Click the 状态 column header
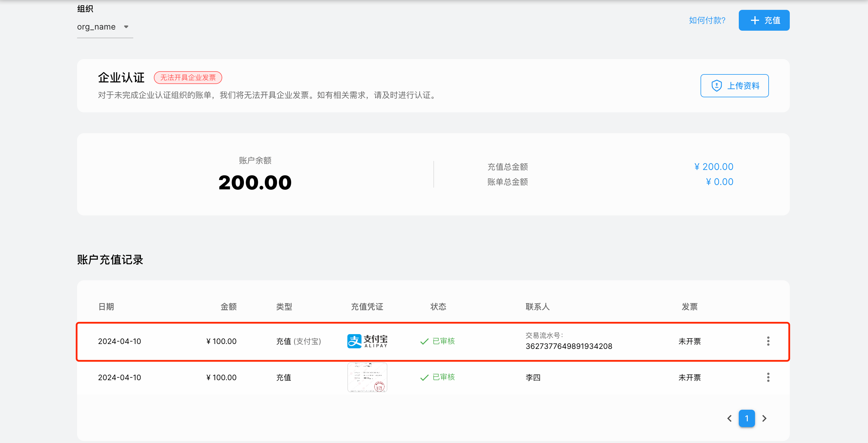This screenshot has height=443, width=868. click(438, 307)
